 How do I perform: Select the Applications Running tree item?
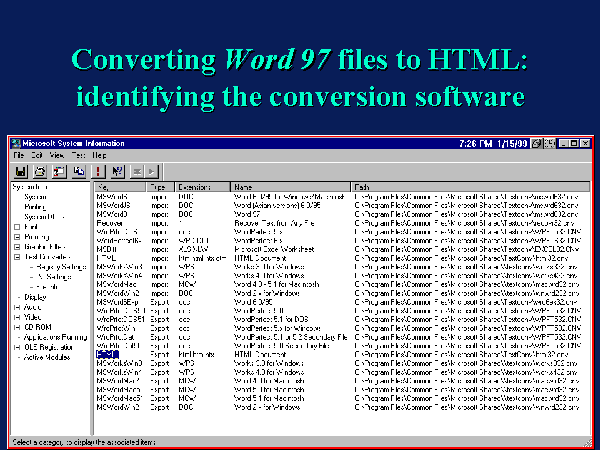tap(55, 338)
